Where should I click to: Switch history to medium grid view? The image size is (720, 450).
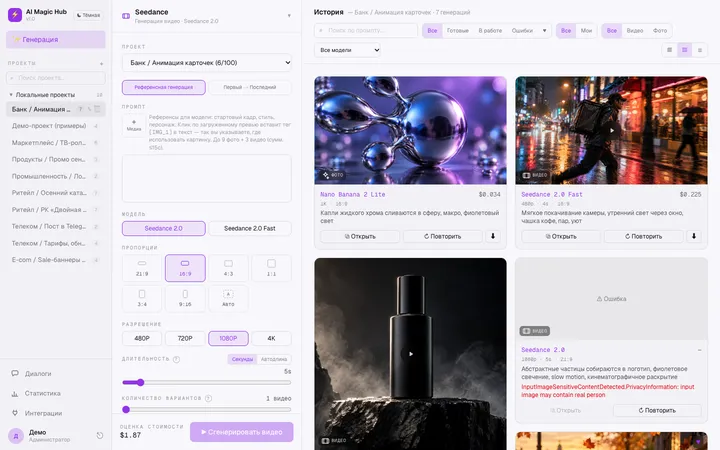[x=685, y=50]
